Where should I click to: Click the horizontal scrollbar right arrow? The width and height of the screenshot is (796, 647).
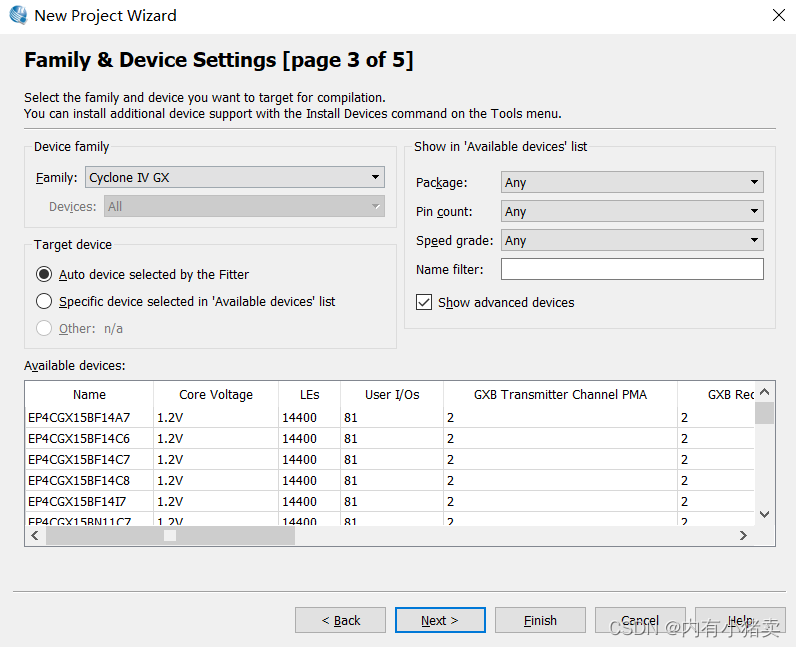(x=743, y=535)
